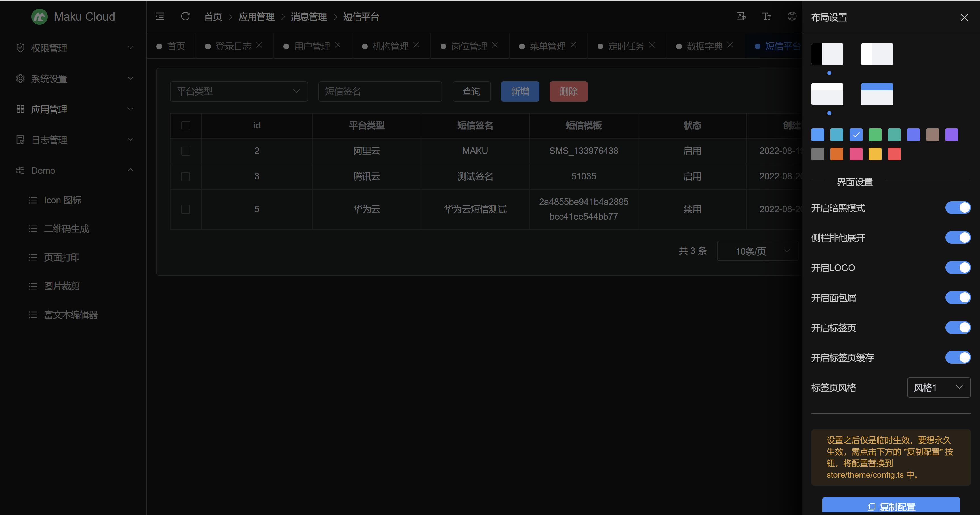Close the 登录日志 tab with its X
This screenshot has height=515, width=980.
[259, 45]
